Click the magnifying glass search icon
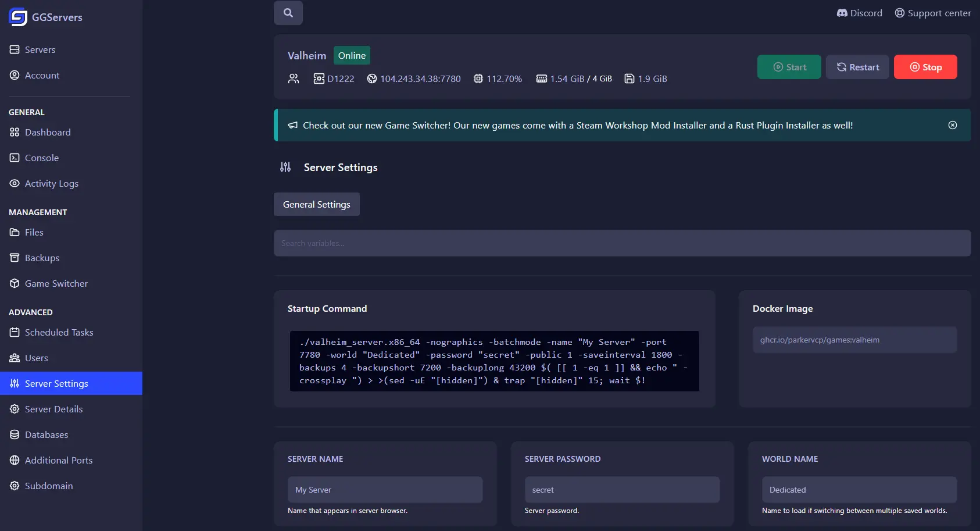The height and width of the screenshot is (531, 980). click(288, 13)
